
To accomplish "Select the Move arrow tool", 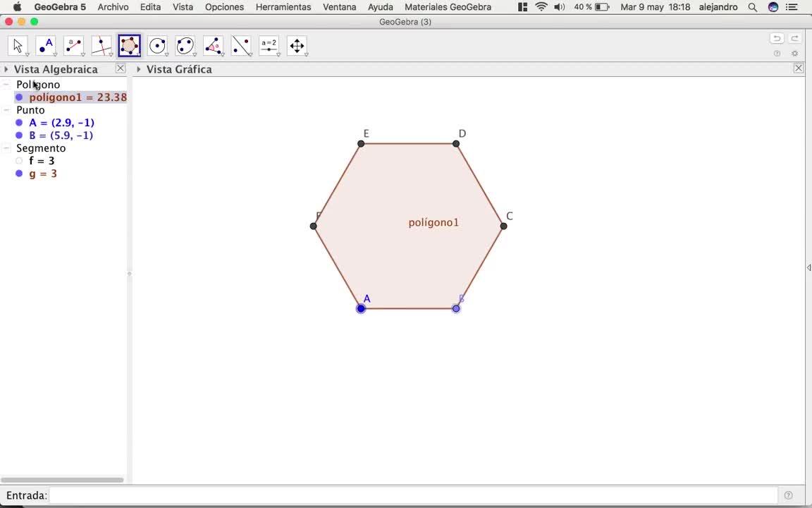I will pyautogui.click(x=18, y=46).
